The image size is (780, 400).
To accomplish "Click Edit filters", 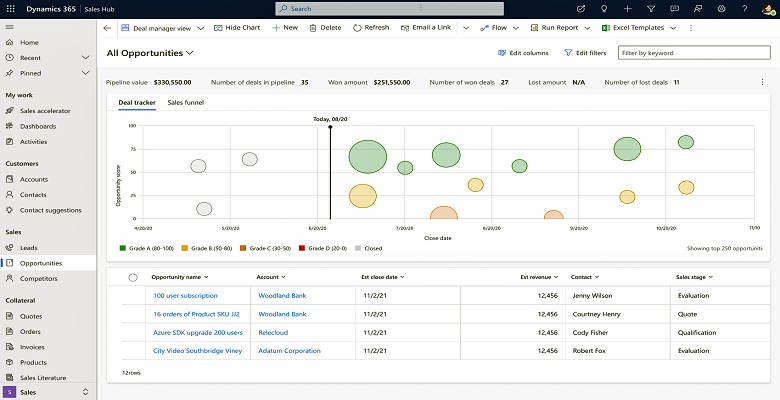I will [585, 53].
